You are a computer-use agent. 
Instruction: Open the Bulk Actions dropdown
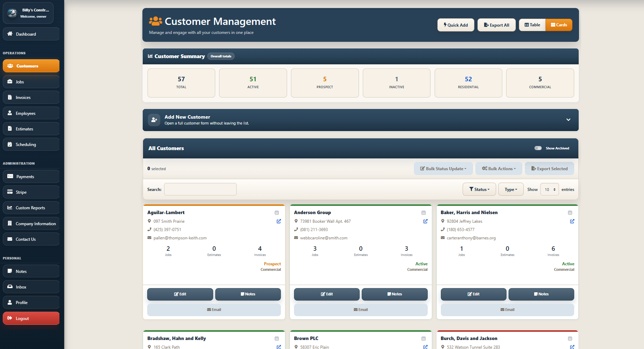[499, 168]
